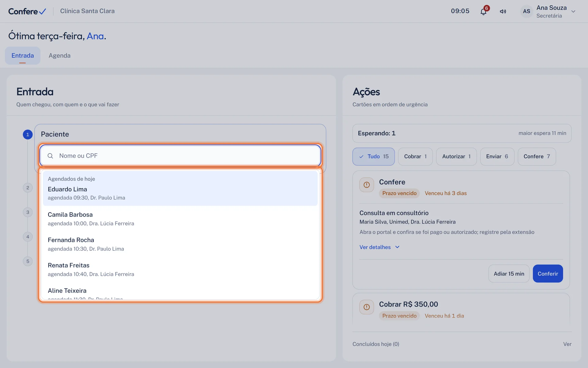Select patient Renata Freitas

180,270
